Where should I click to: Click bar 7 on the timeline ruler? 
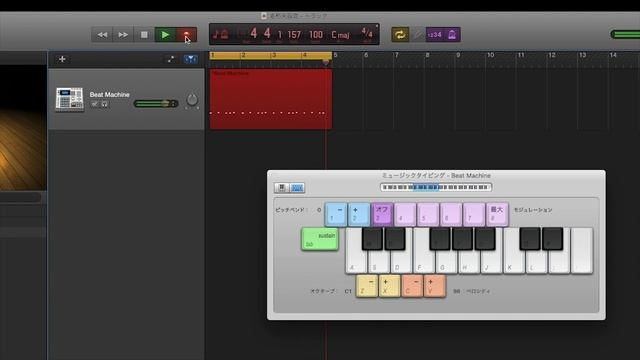pyautogui.click(x=396, y=55)
